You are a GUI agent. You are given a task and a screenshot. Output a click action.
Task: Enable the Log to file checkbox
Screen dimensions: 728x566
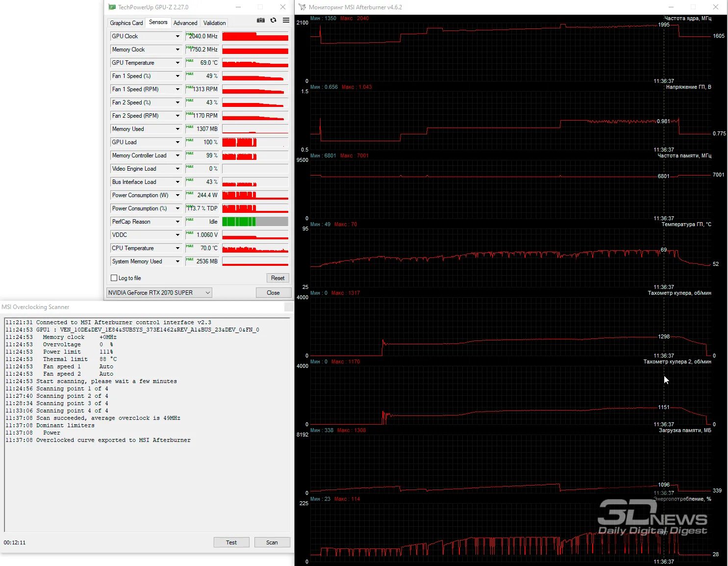coord(114,278)
